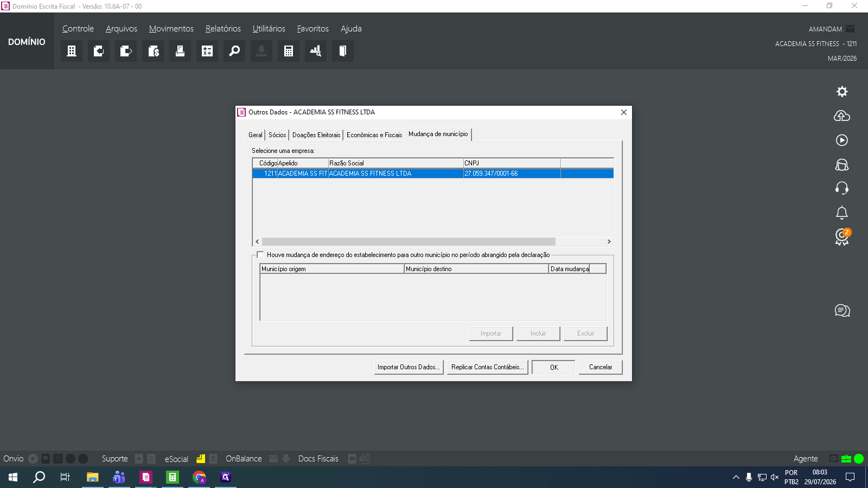Click the mail envelope icon beside AMANDAM

pyautogui.click(x=850, y=29)
